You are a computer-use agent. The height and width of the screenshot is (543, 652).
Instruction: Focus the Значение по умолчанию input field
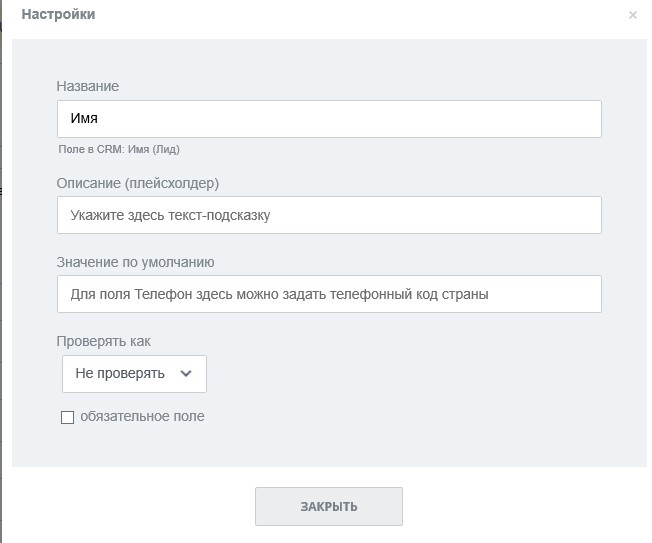pyautogui.click(x=329, y=294)
